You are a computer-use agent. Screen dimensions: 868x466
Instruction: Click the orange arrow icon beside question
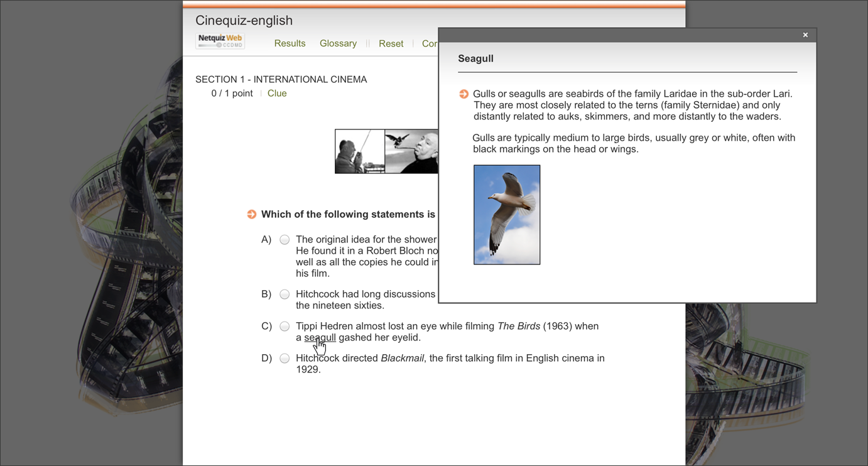click(x=251, y=214)
